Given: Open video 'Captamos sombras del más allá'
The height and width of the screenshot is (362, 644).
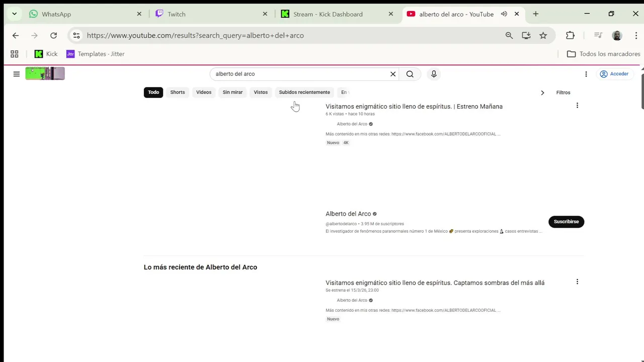Looking at the screenshot, I should (435, 283).
